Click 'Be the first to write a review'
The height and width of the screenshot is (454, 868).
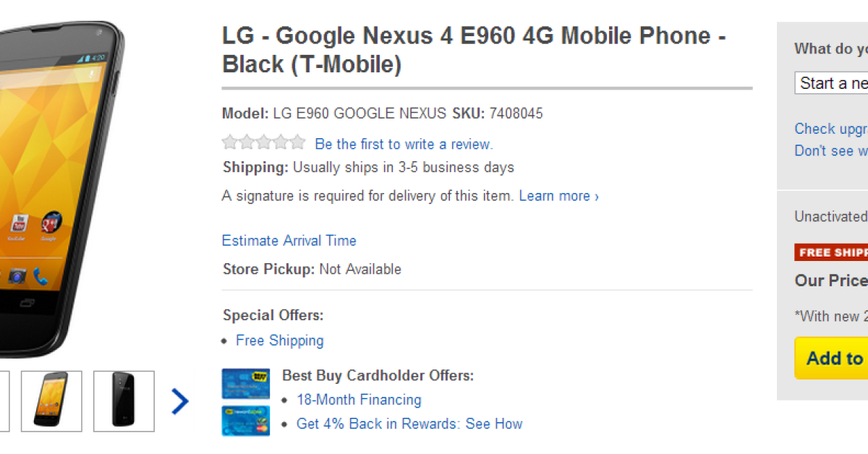pyautogui.click(x=404, y=144)
